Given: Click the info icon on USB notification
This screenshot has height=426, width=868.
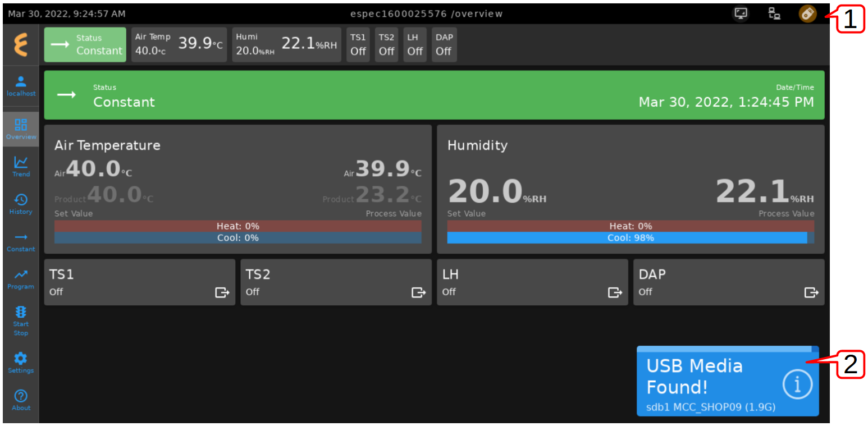Looking at the screenshot, I should (797, 384).
